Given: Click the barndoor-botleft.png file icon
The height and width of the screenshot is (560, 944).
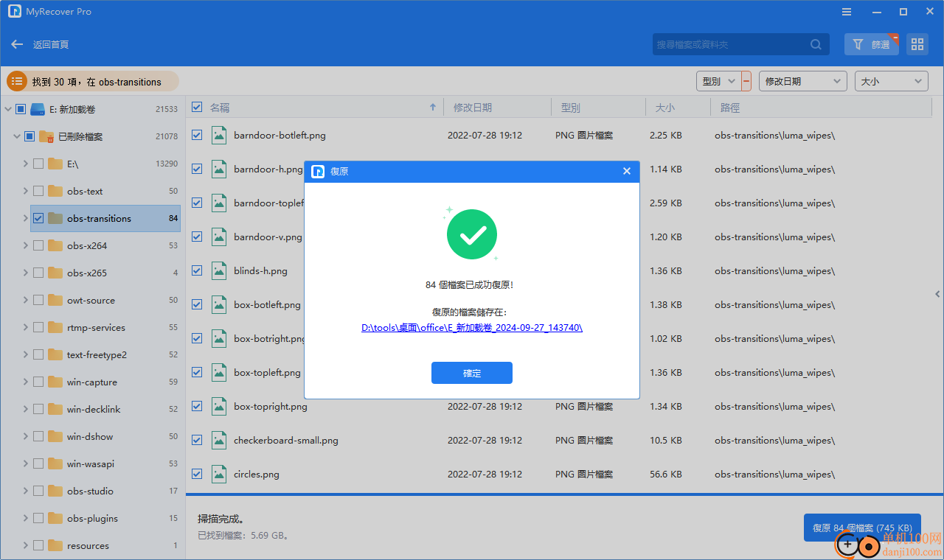Looking at the screenshot, I should [219, 135].
